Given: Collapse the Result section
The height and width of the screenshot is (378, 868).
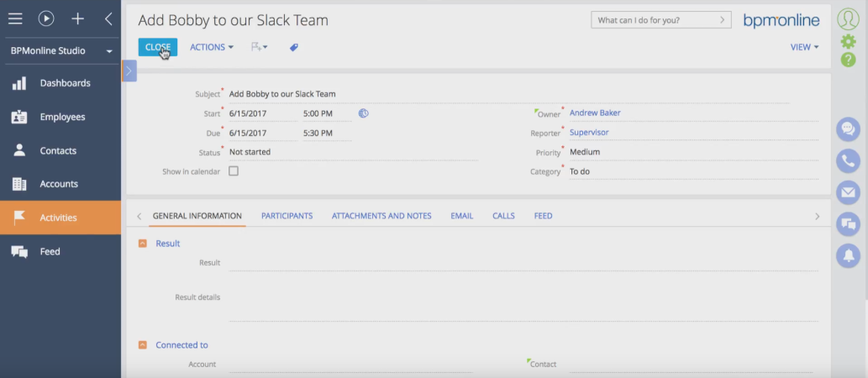Looking at the screenshot, I should [x=142, y=244].
